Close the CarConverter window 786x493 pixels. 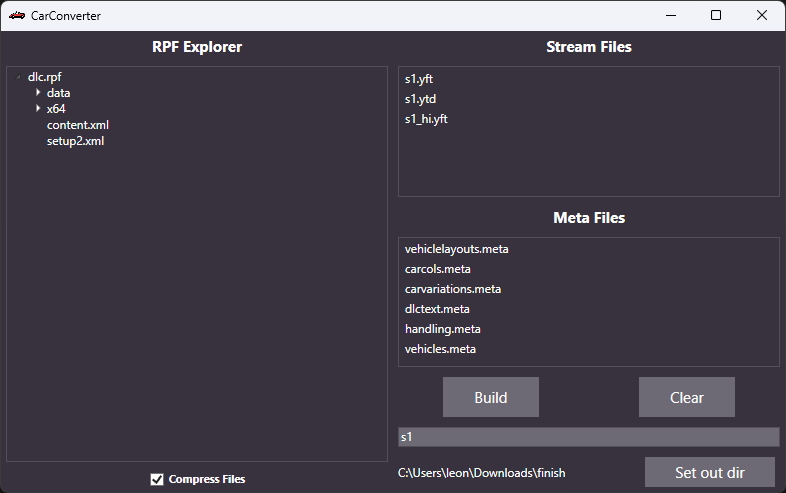click(x=762, y=16)
